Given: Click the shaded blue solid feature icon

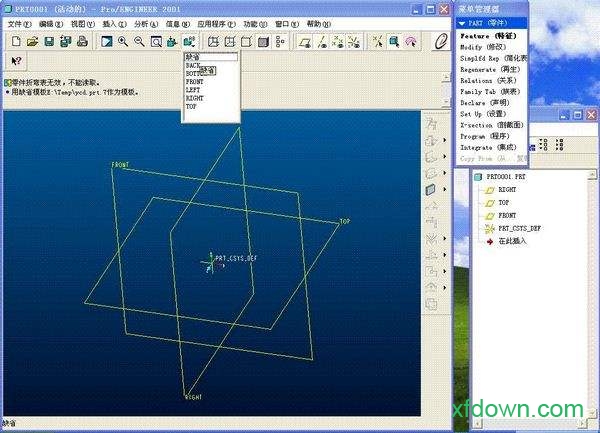Looking at the screenshot, I should [x=431, y=189].
